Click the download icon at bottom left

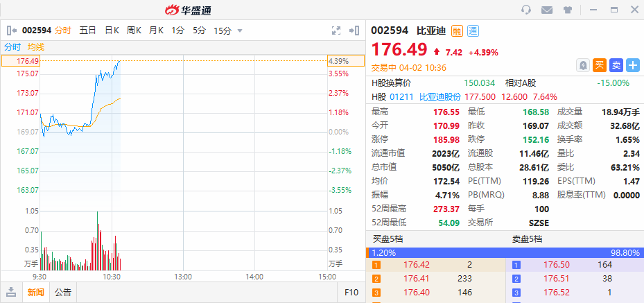(x=11, y=293)
